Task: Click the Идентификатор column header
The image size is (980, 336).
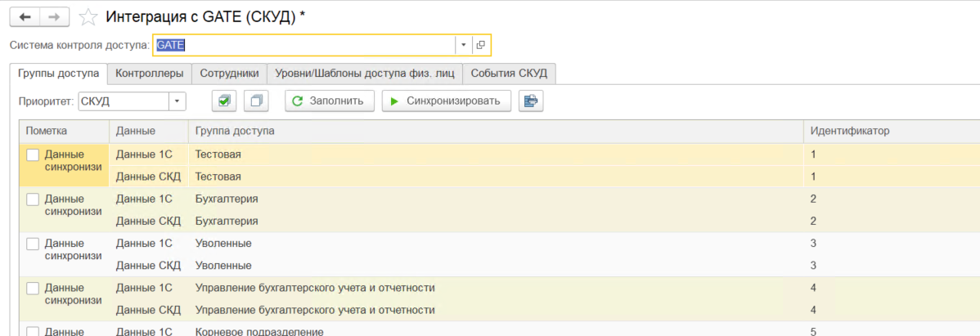Action: [849, 131]
